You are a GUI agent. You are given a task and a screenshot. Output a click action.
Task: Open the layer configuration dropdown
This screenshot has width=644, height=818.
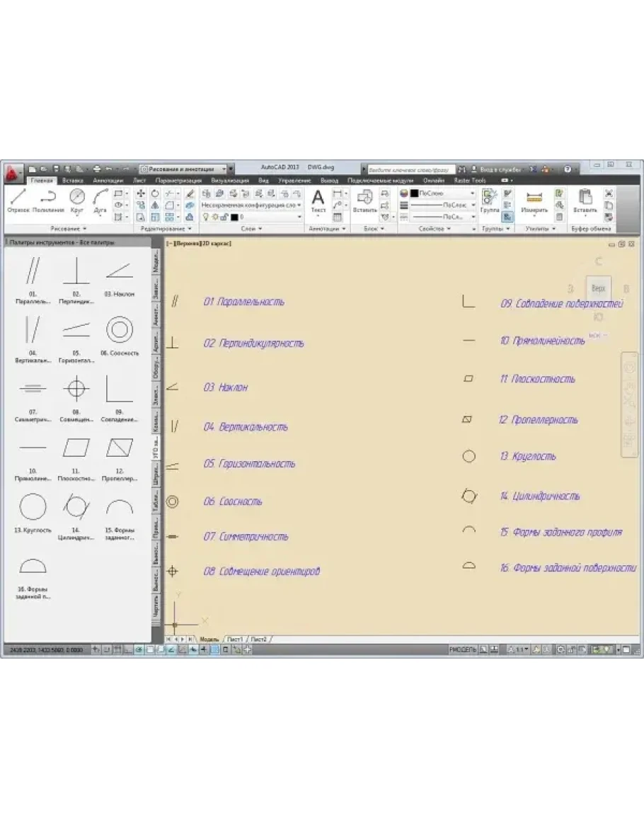(251, 205)
